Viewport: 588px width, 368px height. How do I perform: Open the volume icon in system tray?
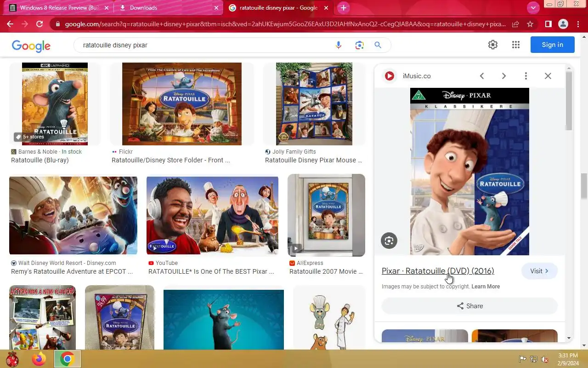pyautogui.click(x=545, y=359)
